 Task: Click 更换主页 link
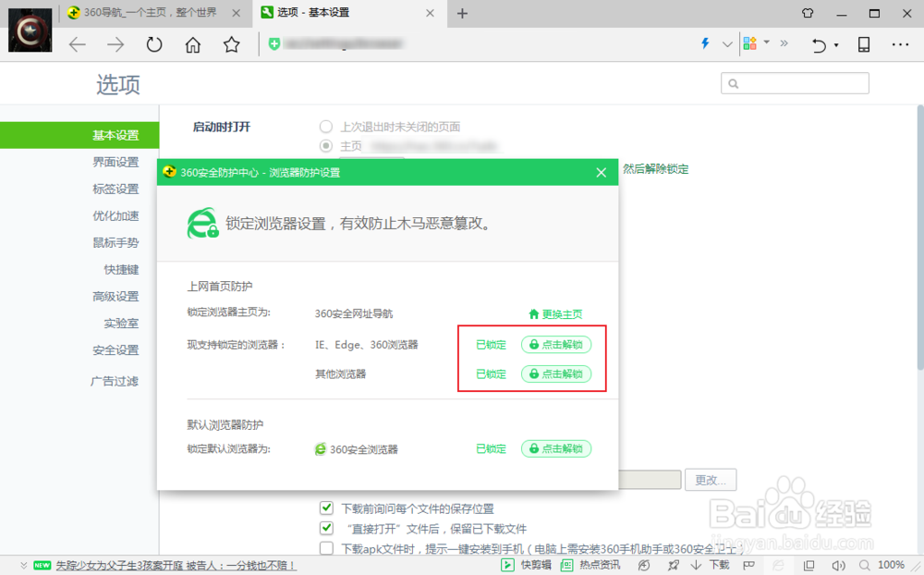(555, 314)
